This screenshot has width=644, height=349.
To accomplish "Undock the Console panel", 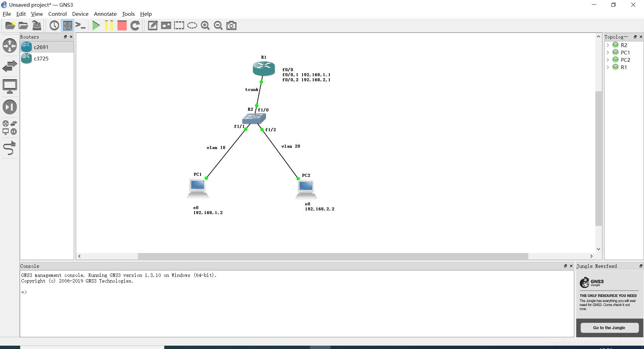I will point(565,266).
